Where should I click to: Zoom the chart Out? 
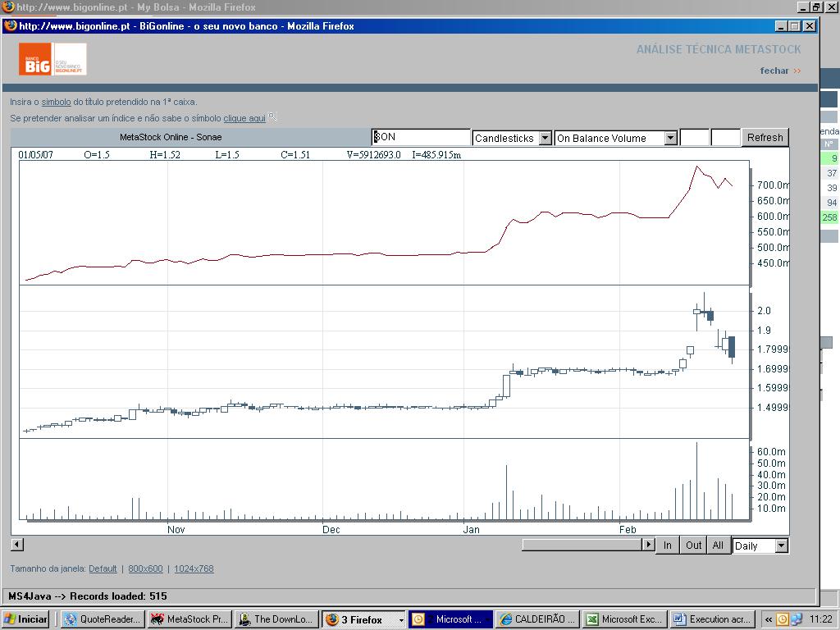pos(693,546)
